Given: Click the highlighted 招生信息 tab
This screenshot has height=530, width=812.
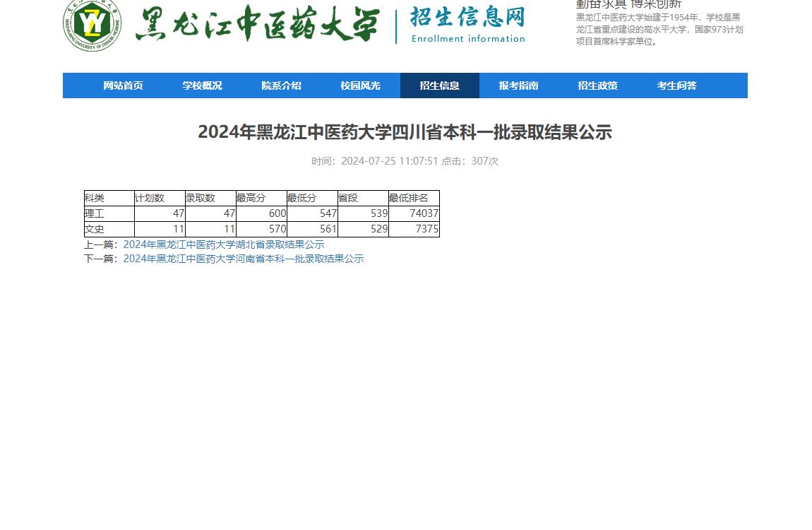Looking at the screenshot, I should [439, 86].
